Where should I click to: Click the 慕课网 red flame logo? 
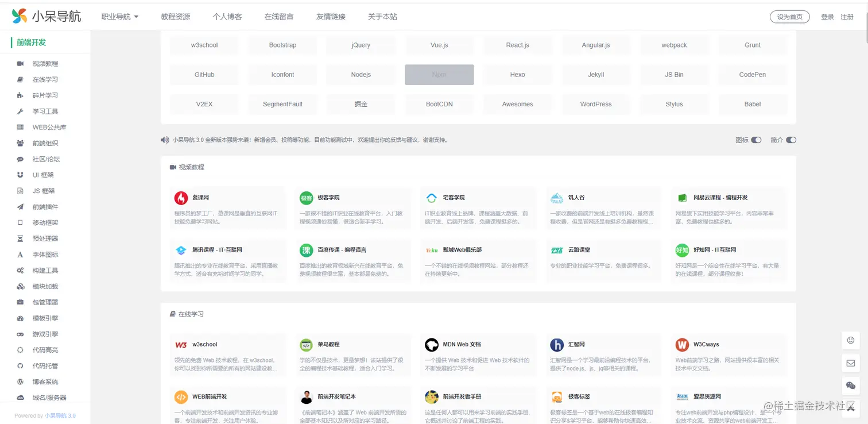[181, 198]
